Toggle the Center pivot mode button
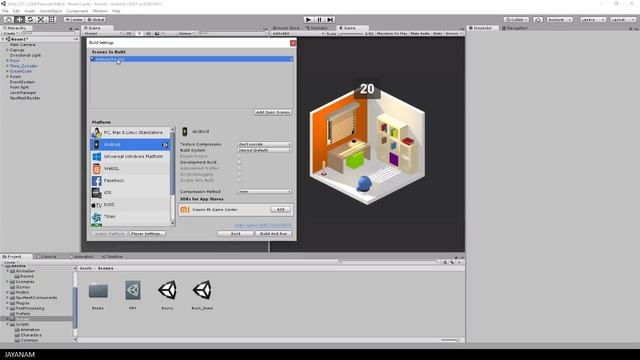640x360 pixels. [74, 20]
